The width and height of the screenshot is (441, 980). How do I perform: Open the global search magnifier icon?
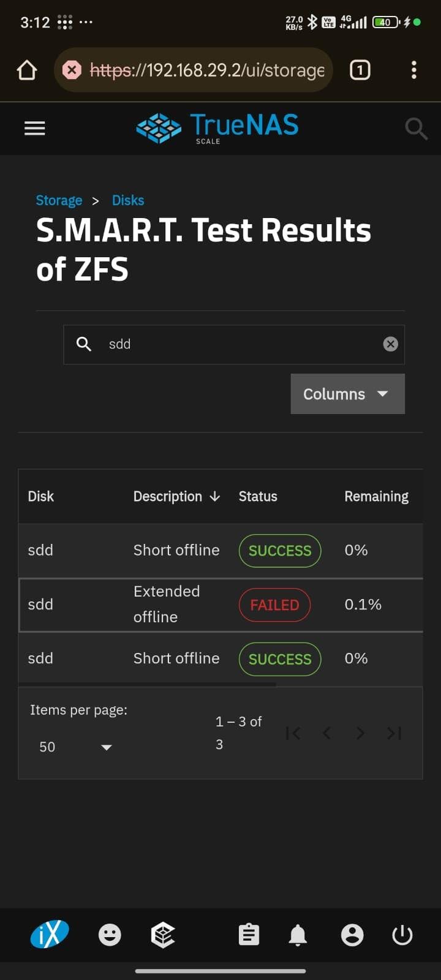(416, 129)
